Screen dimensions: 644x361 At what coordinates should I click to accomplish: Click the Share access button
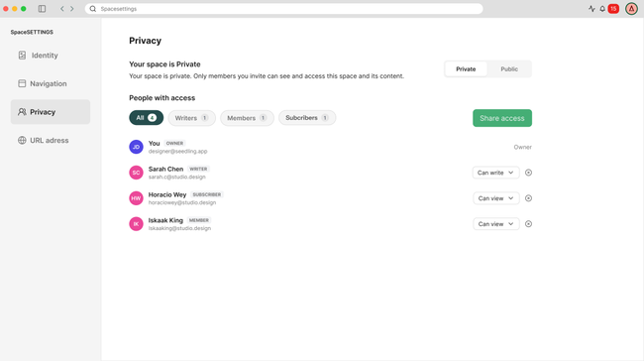coord(502,118)
